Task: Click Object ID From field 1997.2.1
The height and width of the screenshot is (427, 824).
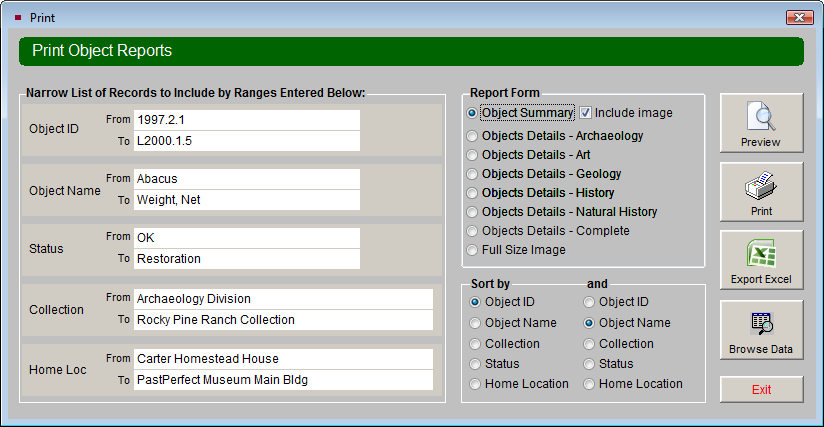Action: click(247, 120)
